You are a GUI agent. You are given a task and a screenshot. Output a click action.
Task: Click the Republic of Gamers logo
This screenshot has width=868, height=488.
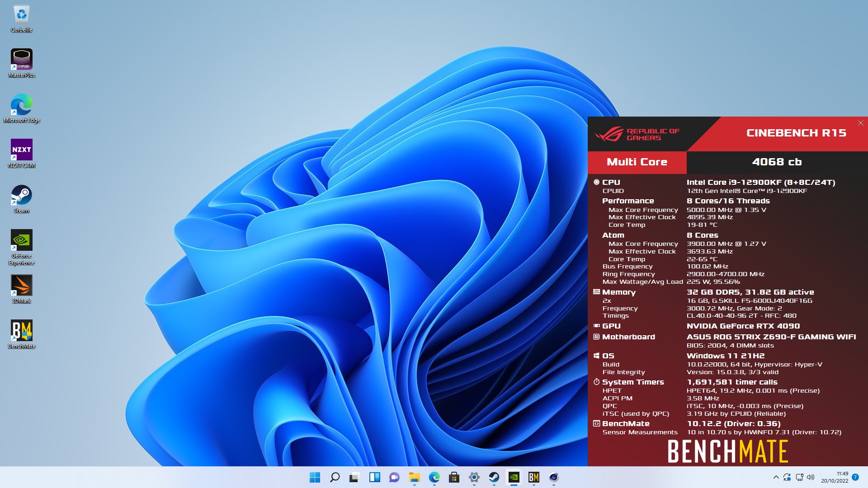(x=637, y=134)
